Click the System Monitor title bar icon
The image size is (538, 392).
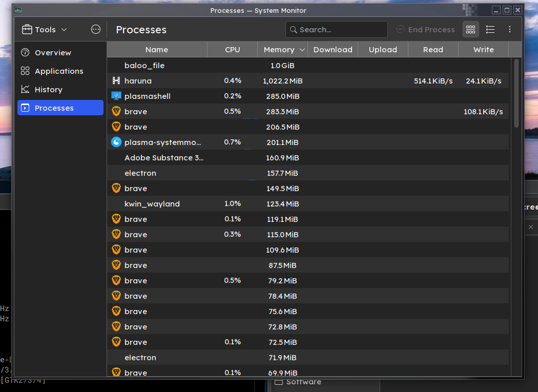pyautogui.click(x=18, y=10)
